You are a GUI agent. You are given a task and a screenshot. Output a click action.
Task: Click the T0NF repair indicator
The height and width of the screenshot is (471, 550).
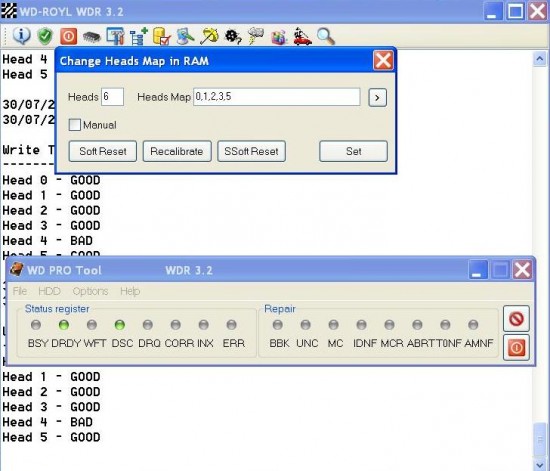point(445,325)
